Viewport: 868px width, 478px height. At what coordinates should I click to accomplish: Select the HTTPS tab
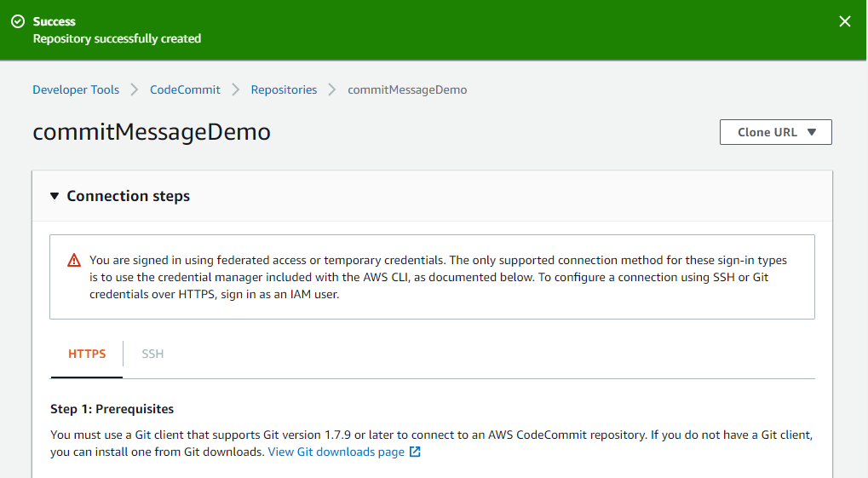(87, 354)
